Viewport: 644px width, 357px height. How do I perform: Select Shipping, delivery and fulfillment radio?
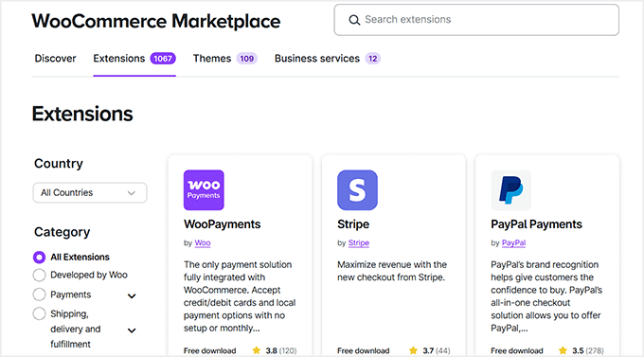39,313
